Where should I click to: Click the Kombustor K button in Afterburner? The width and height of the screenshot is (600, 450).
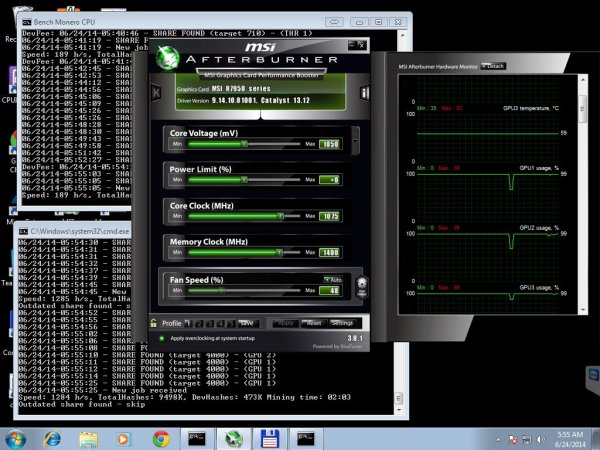tap(157, 92)
